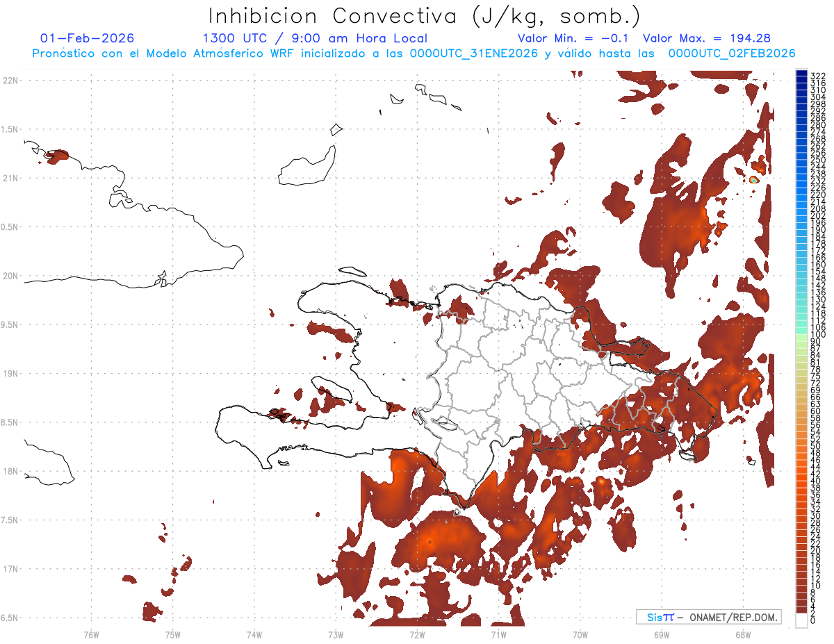Screen dimensions: 834x644
Task: Click the '21N' latitude label
Action: pos(10,178)
